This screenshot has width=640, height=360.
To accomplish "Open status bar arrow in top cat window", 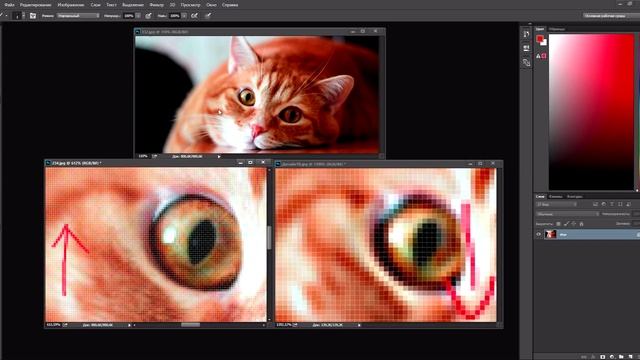I will pos(219,156).
